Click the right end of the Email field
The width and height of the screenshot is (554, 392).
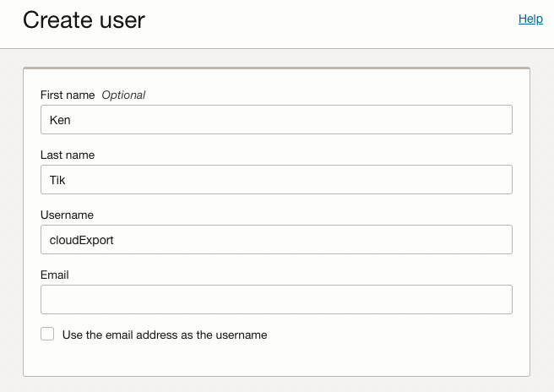tap(498, 299)
